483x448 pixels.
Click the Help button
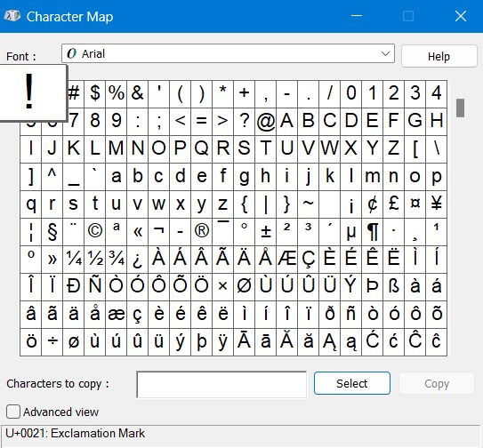[x=439, y=56]
